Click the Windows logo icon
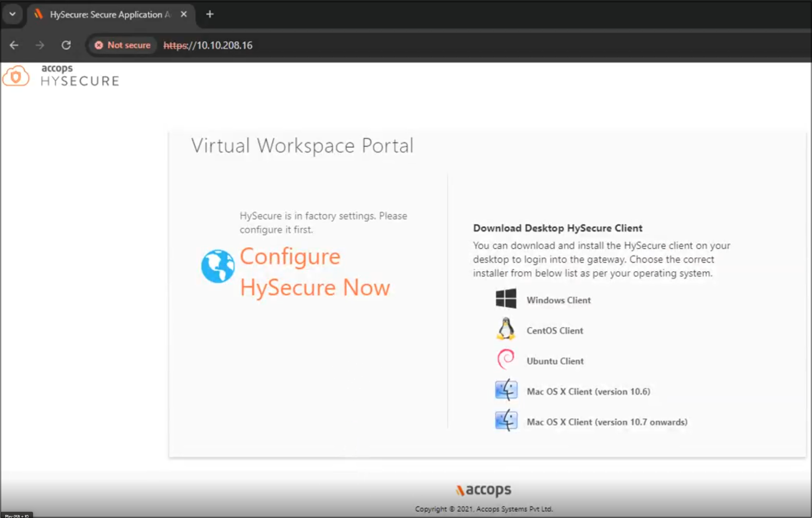The width and height of the screenshot is (812, 518). tap(506, 299)
